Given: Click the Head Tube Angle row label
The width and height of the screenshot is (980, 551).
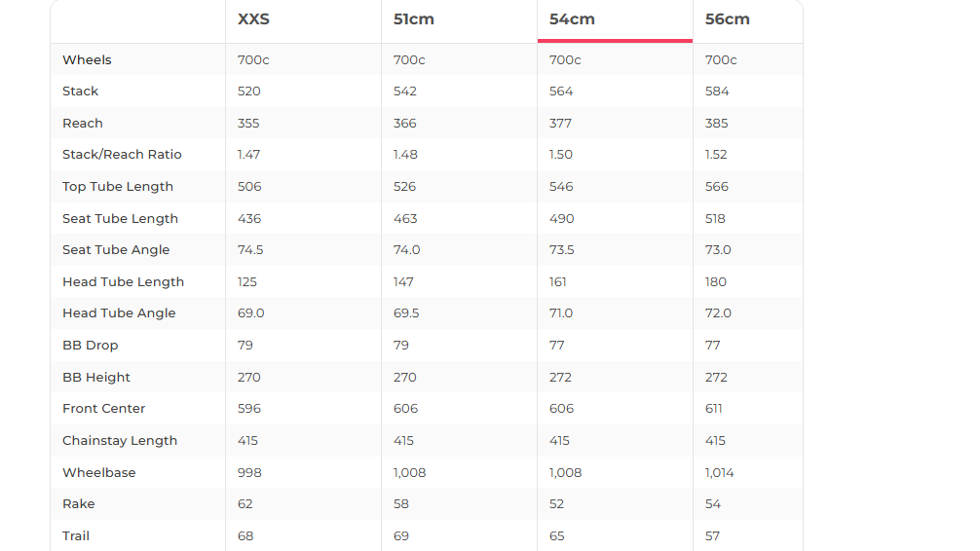Looking at the screenshot, I should pyautogui.click(x=119, y=313).
